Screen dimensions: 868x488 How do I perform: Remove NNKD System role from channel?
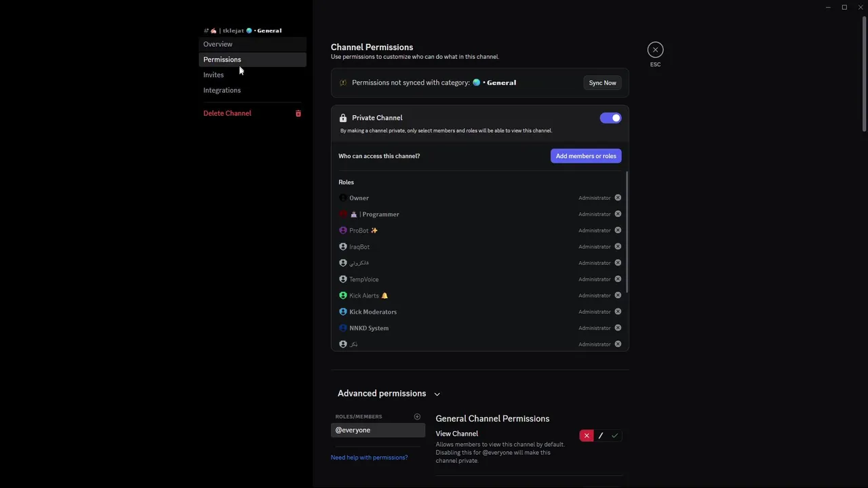click(x=618, y=328)
